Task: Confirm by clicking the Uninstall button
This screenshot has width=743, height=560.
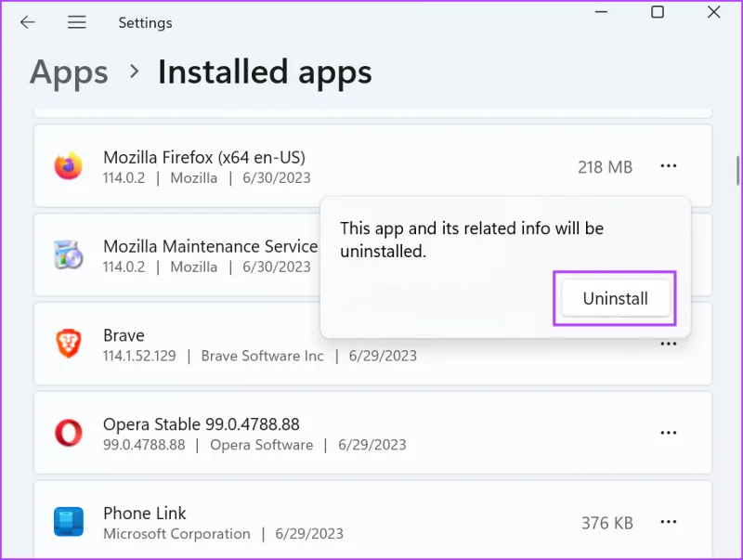Action: (x=615, y=298)
